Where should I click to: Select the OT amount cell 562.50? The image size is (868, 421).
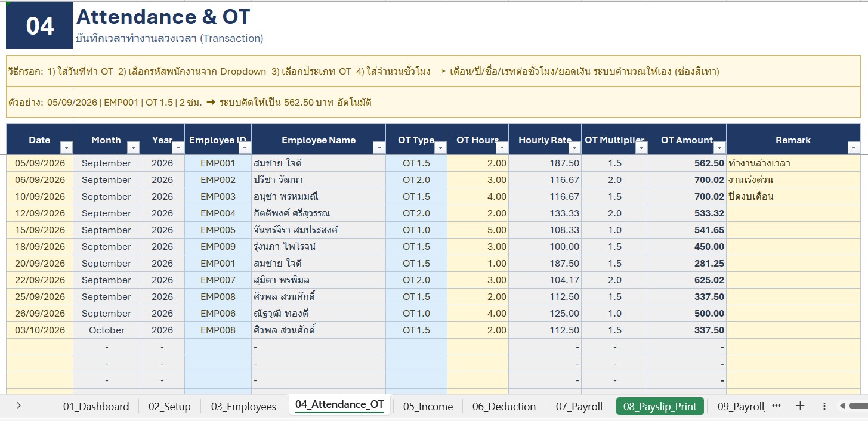point(687,163)
